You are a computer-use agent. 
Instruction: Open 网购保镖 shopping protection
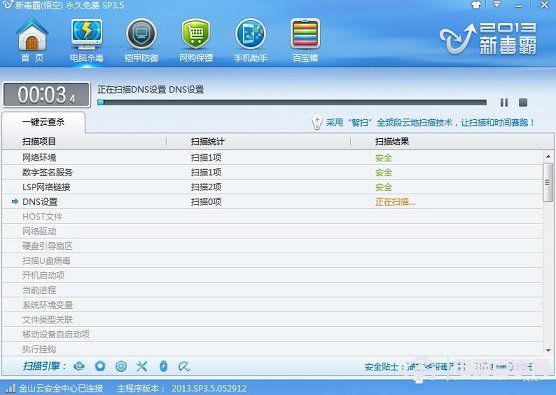(x=196, y=40)
